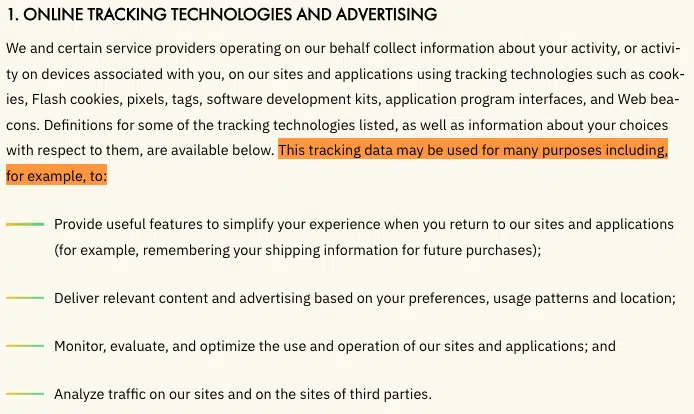Click the orange highlighted "This tracking data" sentence
694x414 pixels.
[x=472, y=150]
